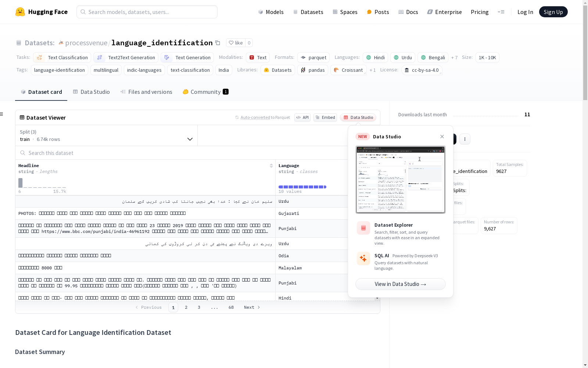The width and height of the screenshot is (588, 368).
Task: Click Next page in pagination
Action: (x=252, y=307)
